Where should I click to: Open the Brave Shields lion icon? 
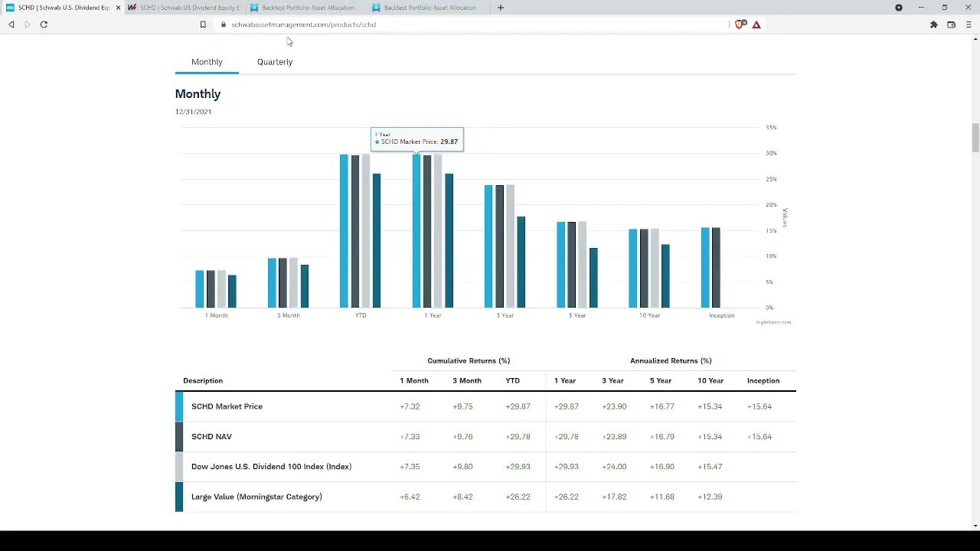point(740,24)
